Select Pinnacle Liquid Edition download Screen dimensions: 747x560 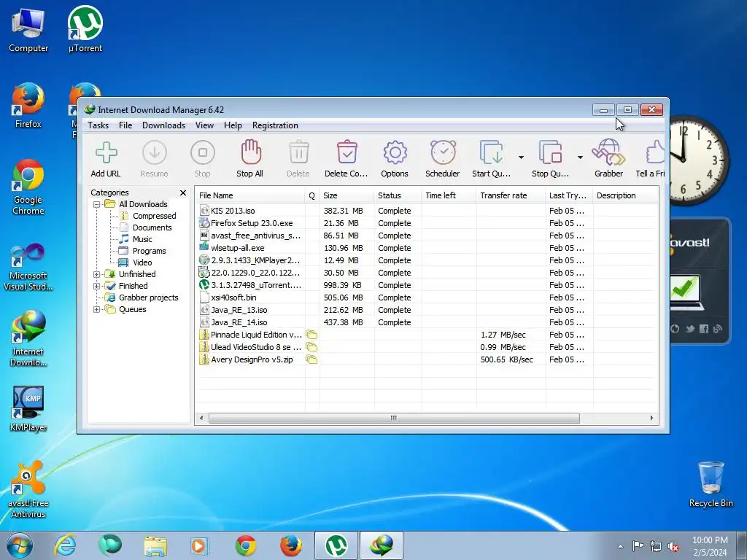[x=426, y=334]
